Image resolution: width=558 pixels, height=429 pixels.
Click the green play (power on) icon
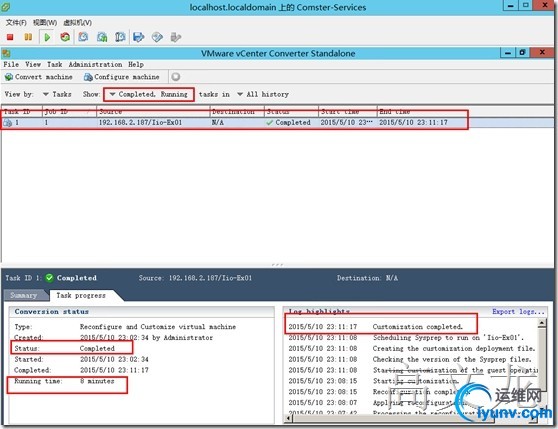click(x=47, y=37)
